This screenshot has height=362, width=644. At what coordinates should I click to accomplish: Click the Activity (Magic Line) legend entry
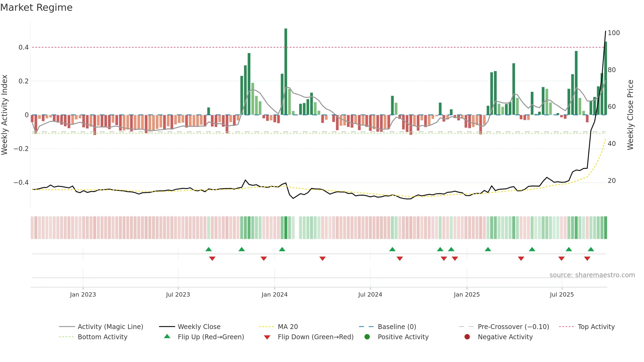click(x=101, y=327)
